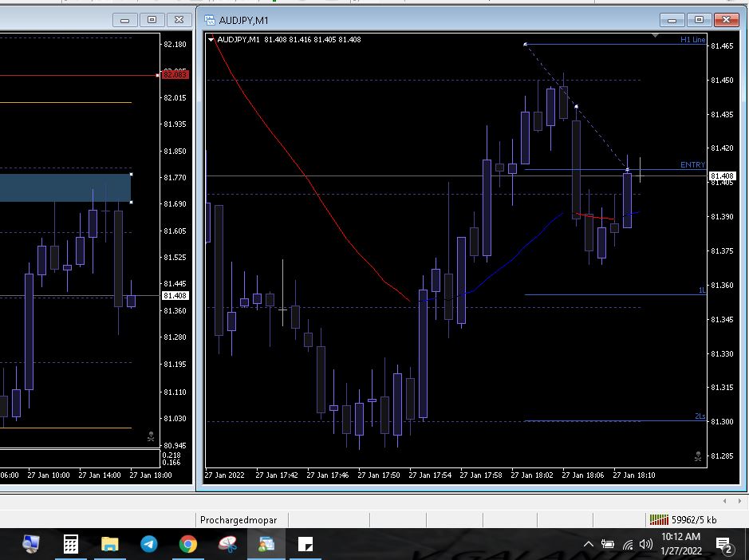Select the blue rectangle zone on left chart

[x=65, y=187]
